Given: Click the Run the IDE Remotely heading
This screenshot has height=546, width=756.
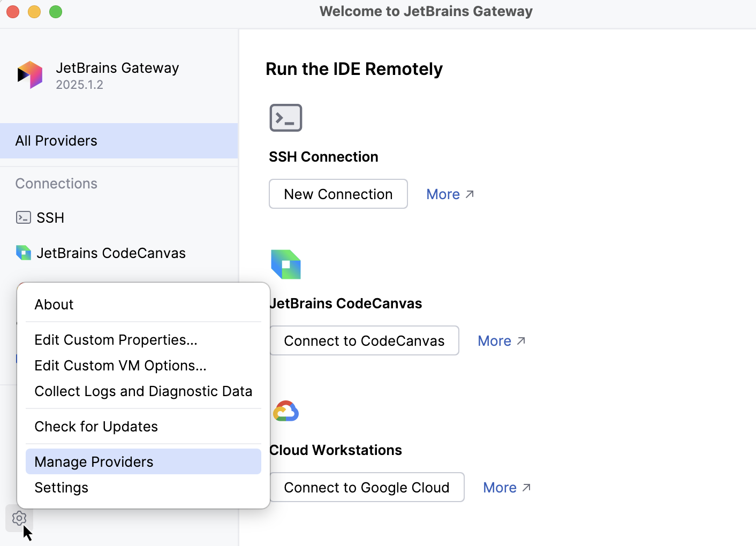Looking at the screenshot, I should 354,69.
